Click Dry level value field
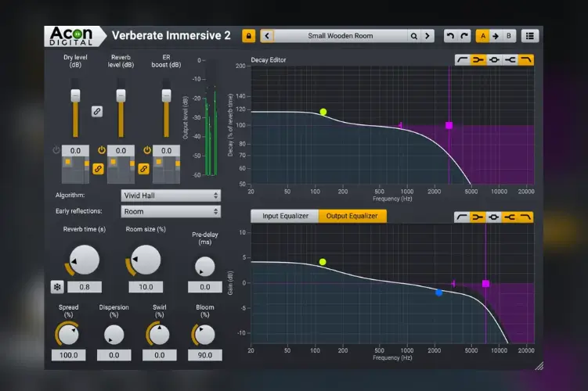This screenshot has height=391, width=588. pyautogui.click(x=75, y=151)
